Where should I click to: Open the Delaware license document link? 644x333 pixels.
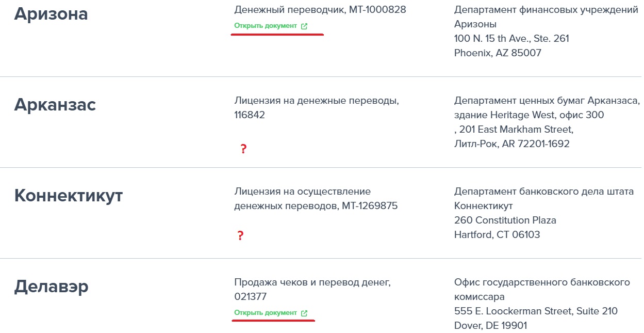[x=271, y=313]
